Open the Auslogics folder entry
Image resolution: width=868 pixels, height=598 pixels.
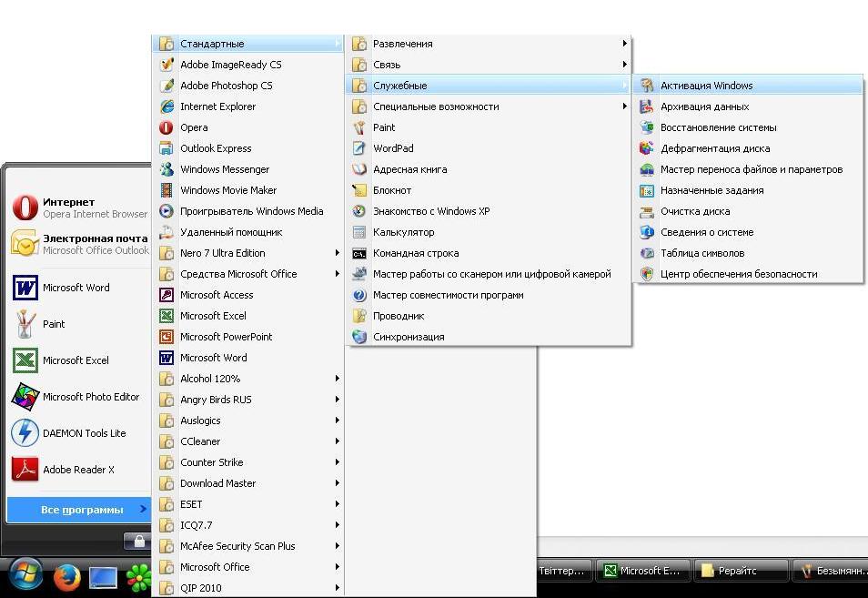coord(247,421)
